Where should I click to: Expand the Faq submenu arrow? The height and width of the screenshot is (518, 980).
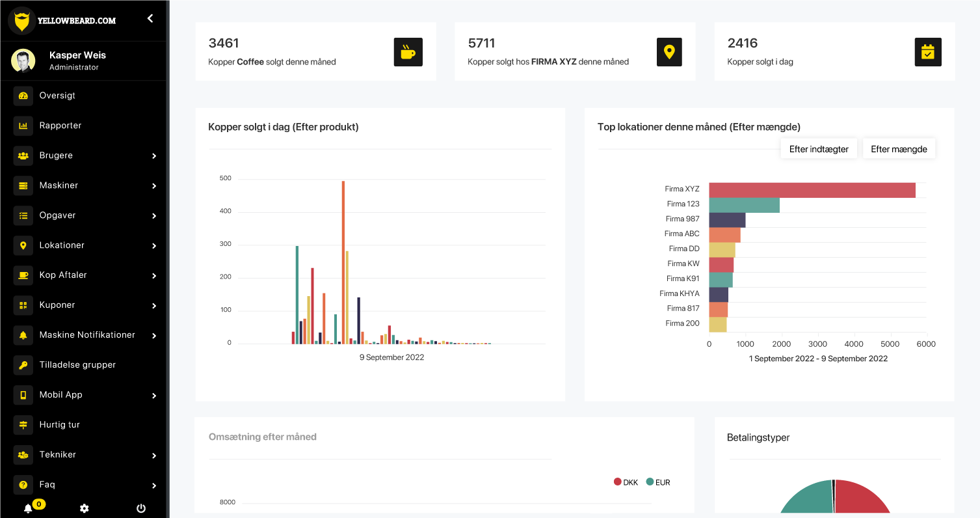pyautogui.click(x=154, y=485)
